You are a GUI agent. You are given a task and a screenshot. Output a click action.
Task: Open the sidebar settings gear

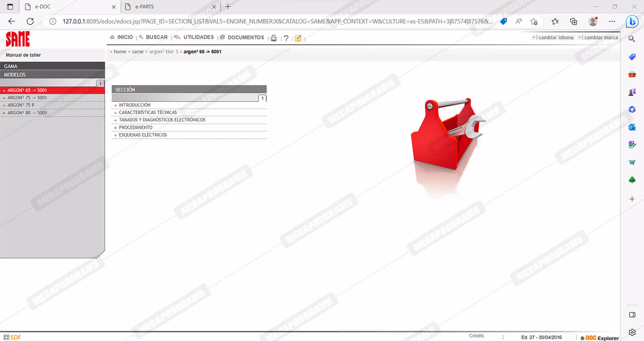point(632,333)
